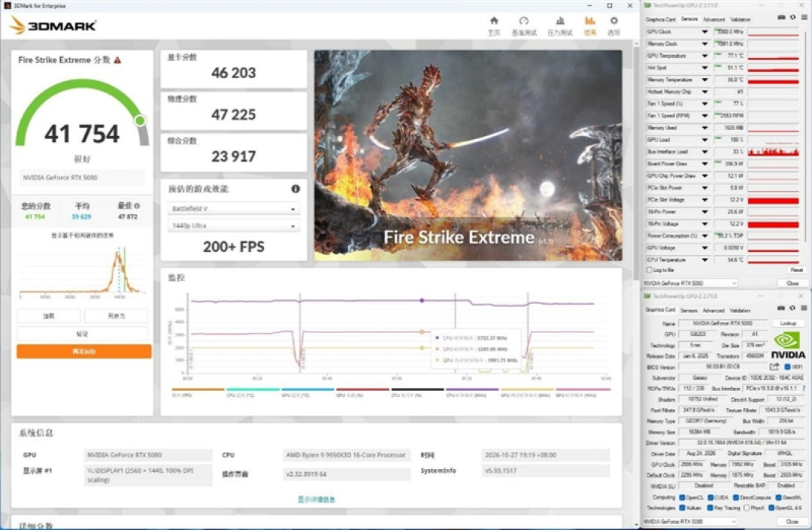Click the Reset button in GPU-Z Sensors
Viewport: 812px width, 530px height.
click(796, 270)
